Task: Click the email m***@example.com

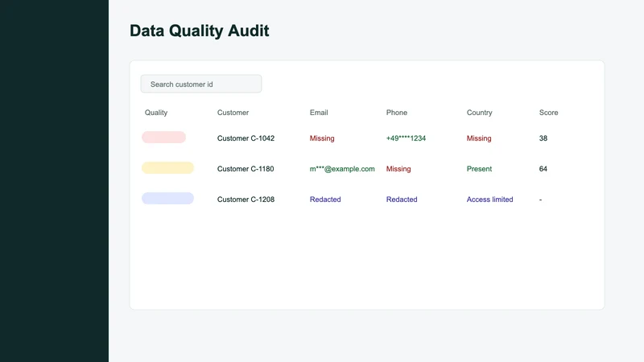Action: (x=342, y=169)
